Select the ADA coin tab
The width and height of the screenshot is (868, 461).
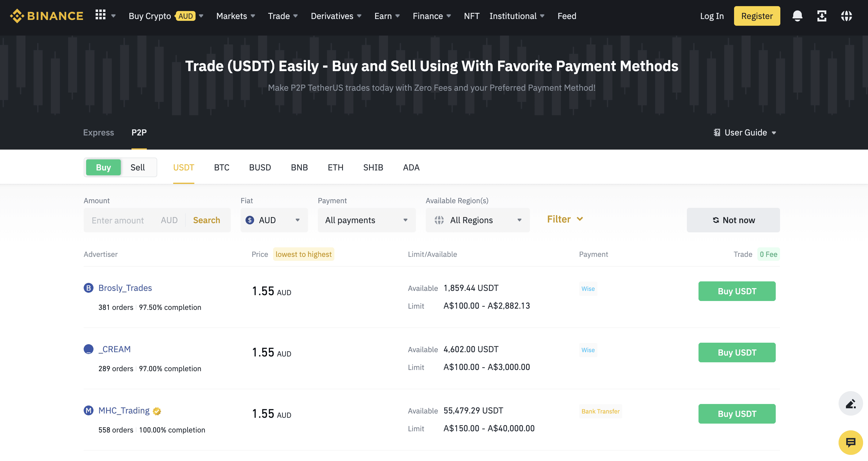click(411, 167)
